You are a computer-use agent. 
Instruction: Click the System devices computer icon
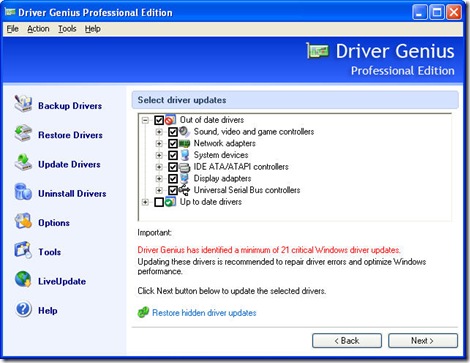click(184, 155)
